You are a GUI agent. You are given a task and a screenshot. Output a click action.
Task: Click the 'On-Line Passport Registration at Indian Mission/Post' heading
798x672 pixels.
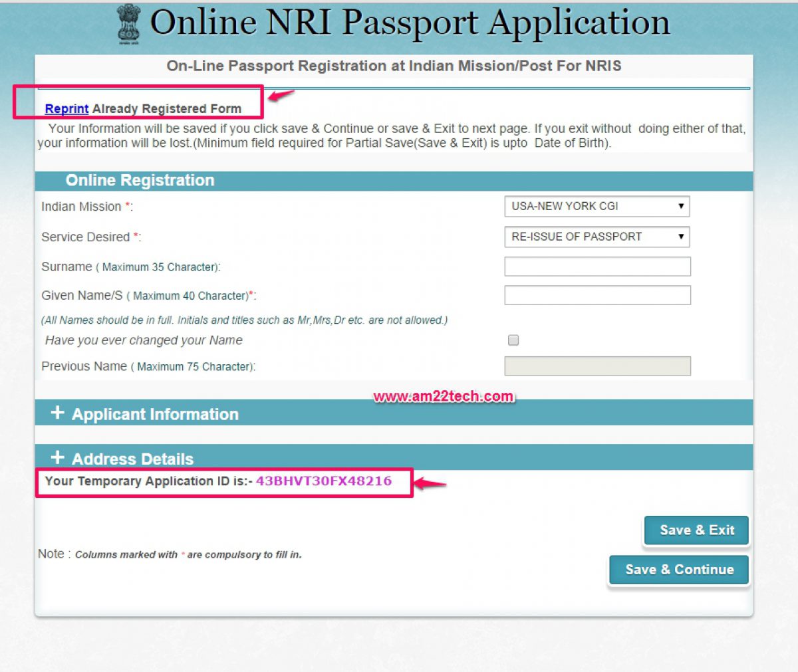394,66
